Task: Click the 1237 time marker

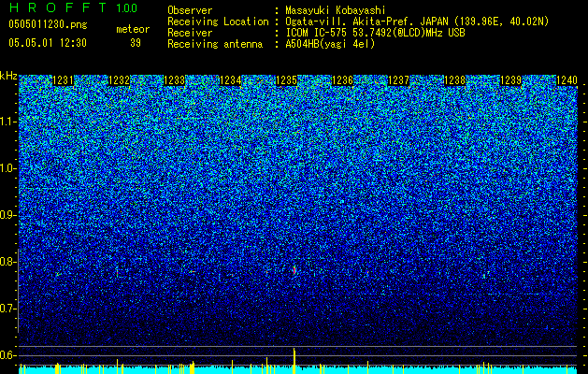Action: click(x=398, y=80)
